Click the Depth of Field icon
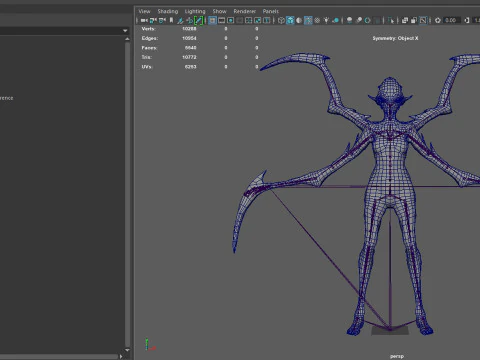Viewport: 480px width, 360px height. click(377, 21)
